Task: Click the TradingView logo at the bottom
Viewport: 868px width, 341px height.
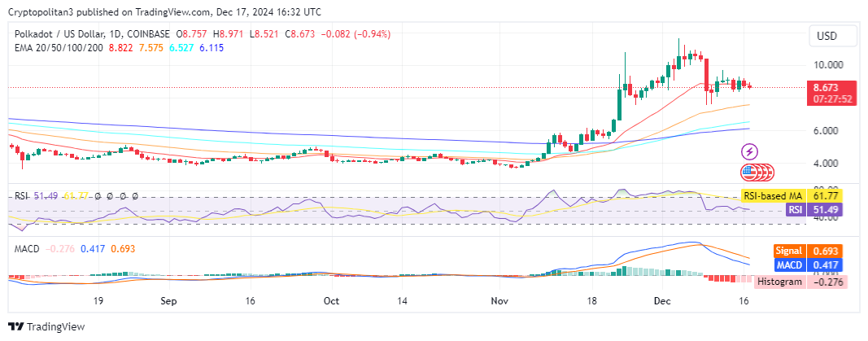Action: 46,326
